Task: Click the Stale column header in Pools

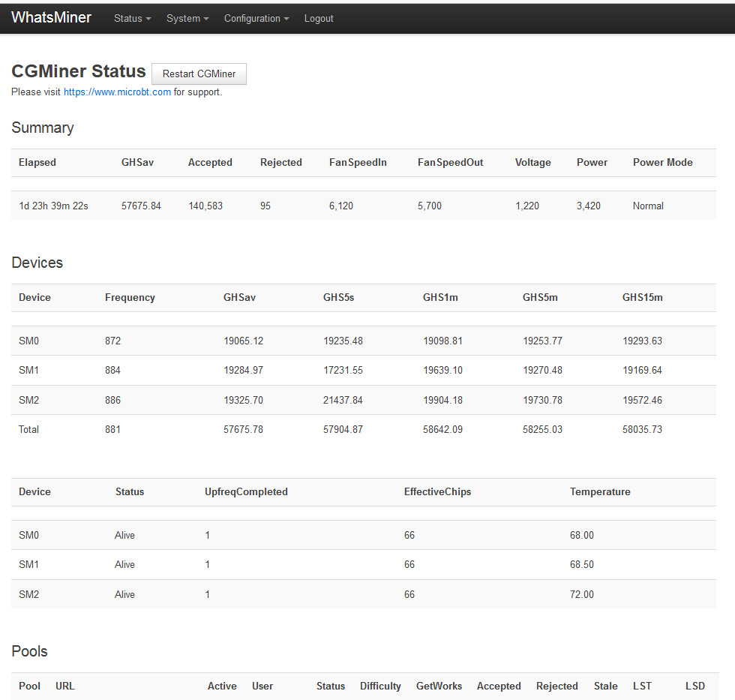Action: click(x=606, y=686)
